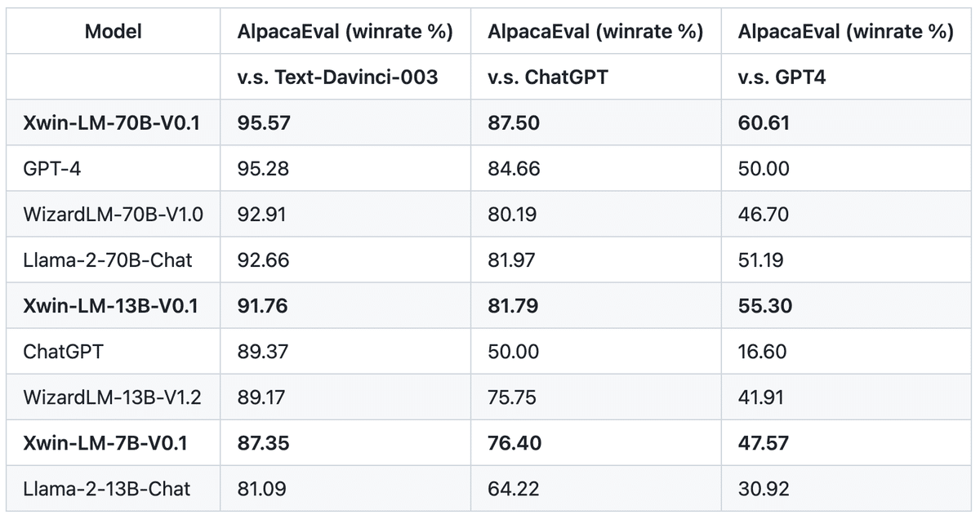Click the "Model" column header
Image resolution: width=980 pixels, height=519 pixels.
114,32
